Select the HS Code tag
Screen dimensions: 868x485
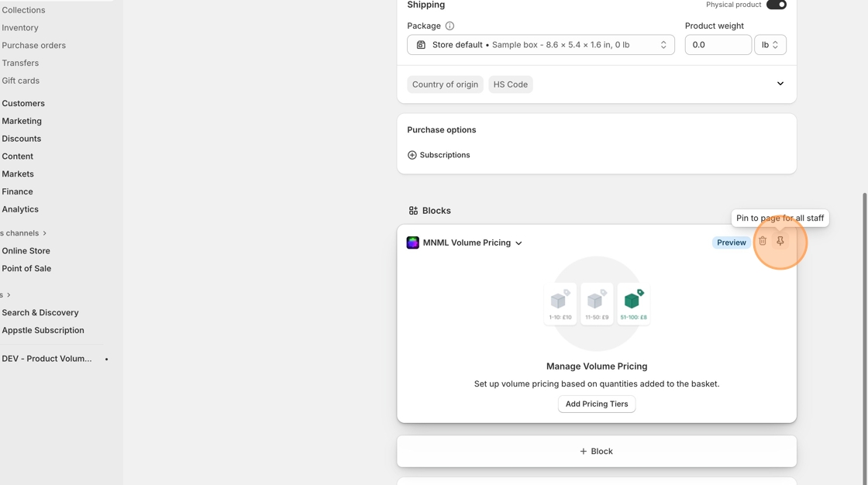[510, 84]
